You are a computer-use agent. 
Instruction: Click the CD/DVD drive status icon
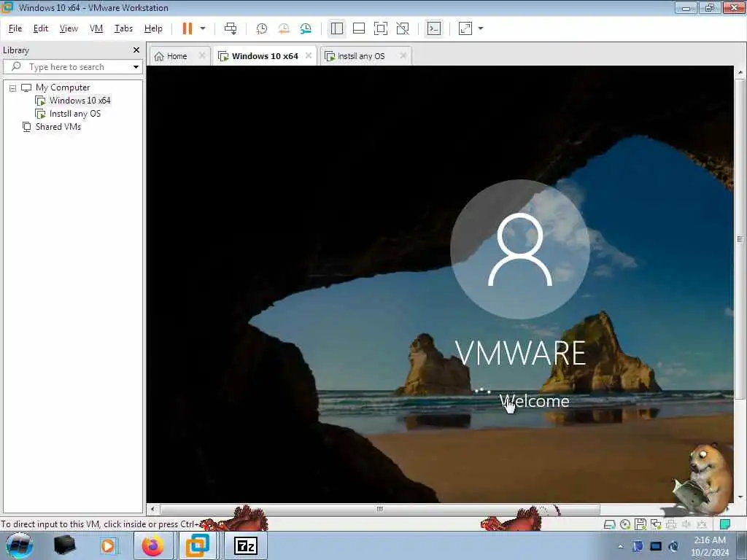pos(625,525)
